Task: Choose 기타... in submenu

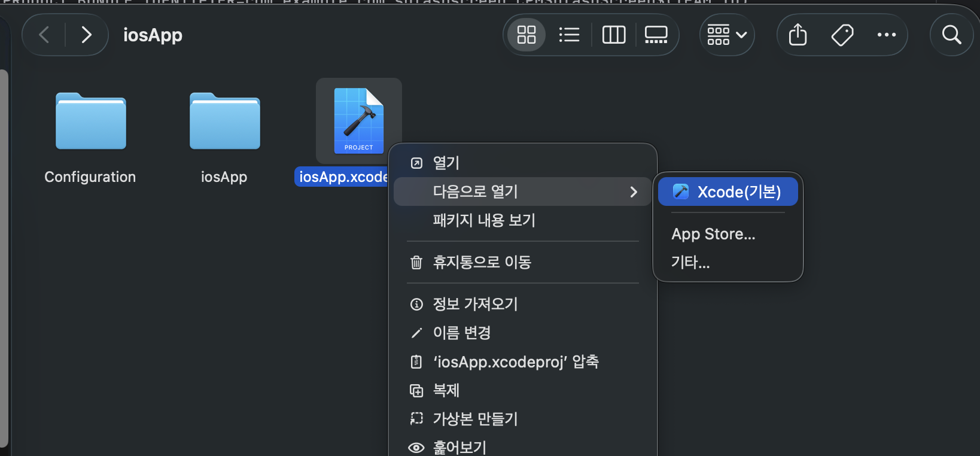Action: coord(728,262)
